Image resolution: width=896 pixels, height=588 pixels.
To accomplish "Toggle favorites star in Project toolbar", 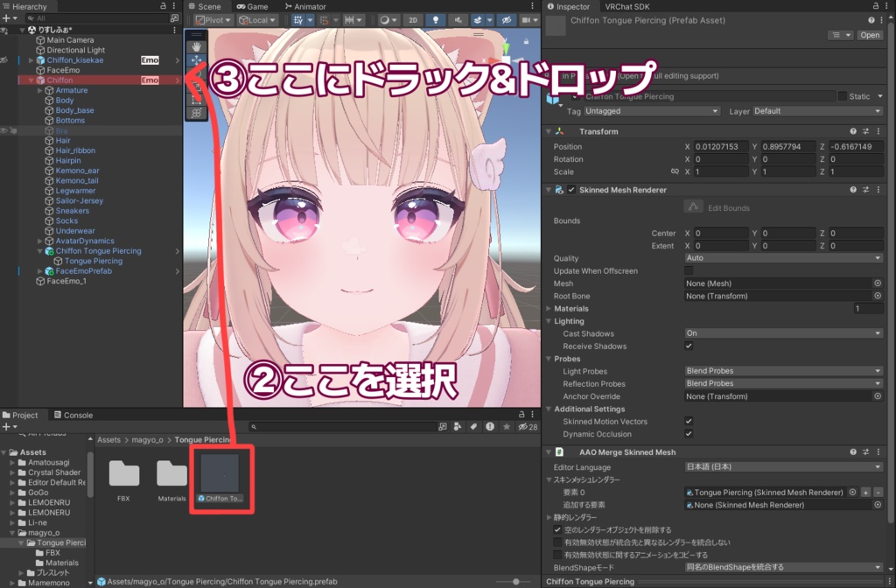I will pos(507,427).
